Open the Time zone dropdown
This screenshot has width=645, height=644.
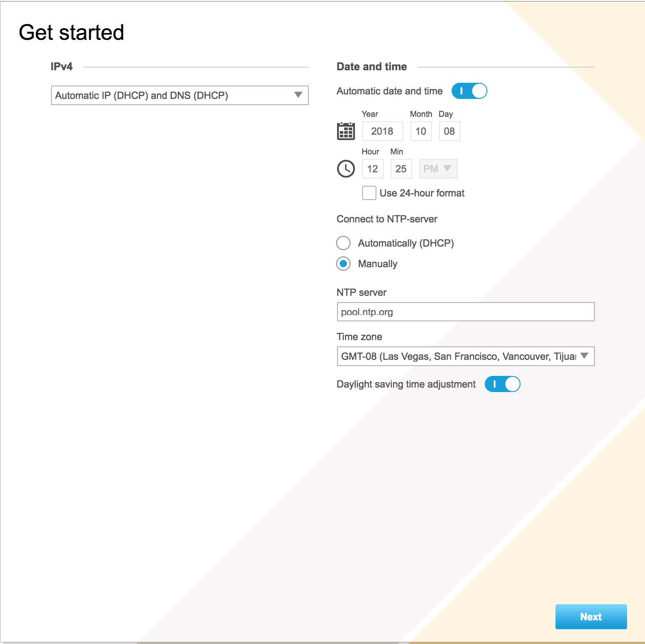466,356
